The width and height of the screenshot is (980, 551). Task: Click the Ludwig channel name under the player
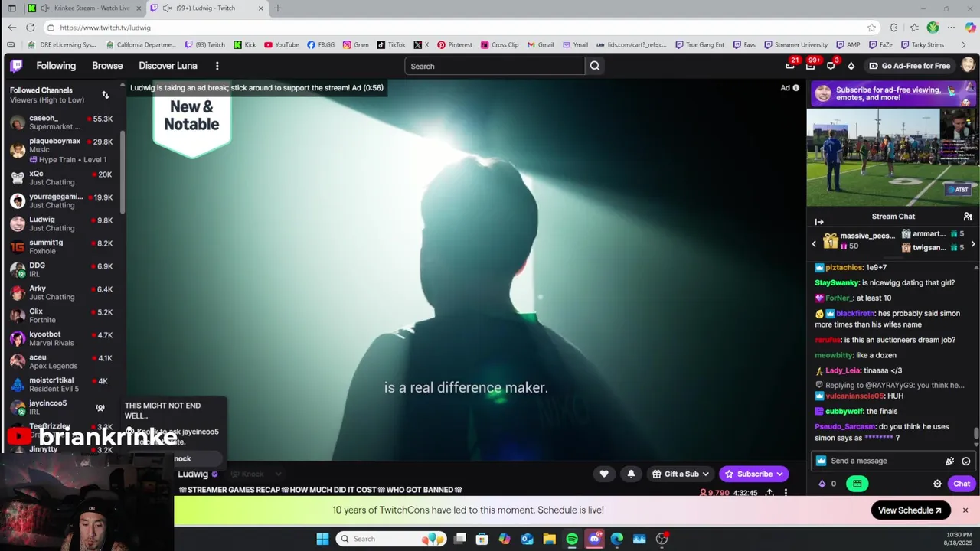(193, 474)
